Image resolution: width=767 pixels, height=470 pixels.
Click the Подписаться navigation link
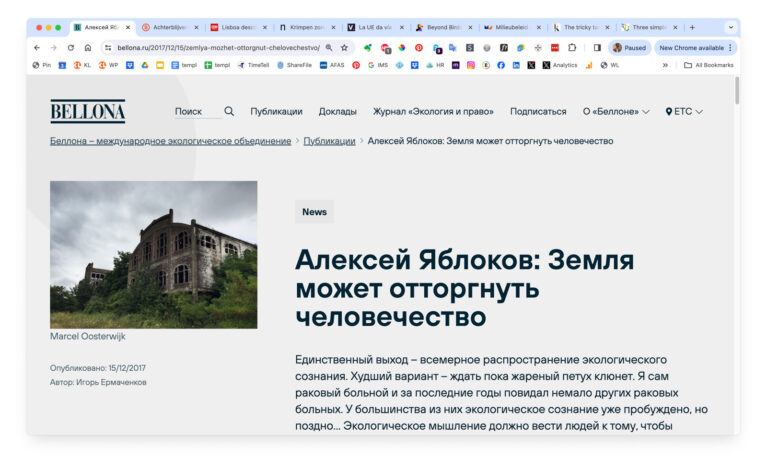(x=538, y=112)
